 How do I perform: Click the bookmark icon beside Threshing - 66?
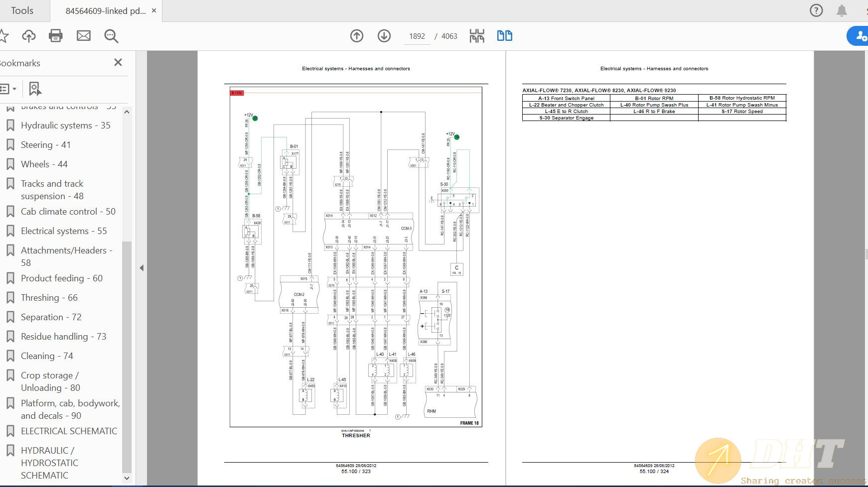point(10,298)
